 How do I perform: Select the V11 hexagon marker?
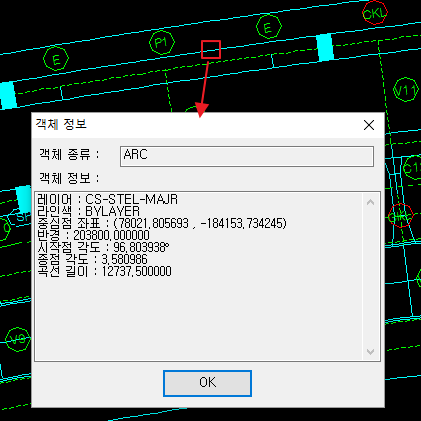pyautogui.click(x=406, y=90)
